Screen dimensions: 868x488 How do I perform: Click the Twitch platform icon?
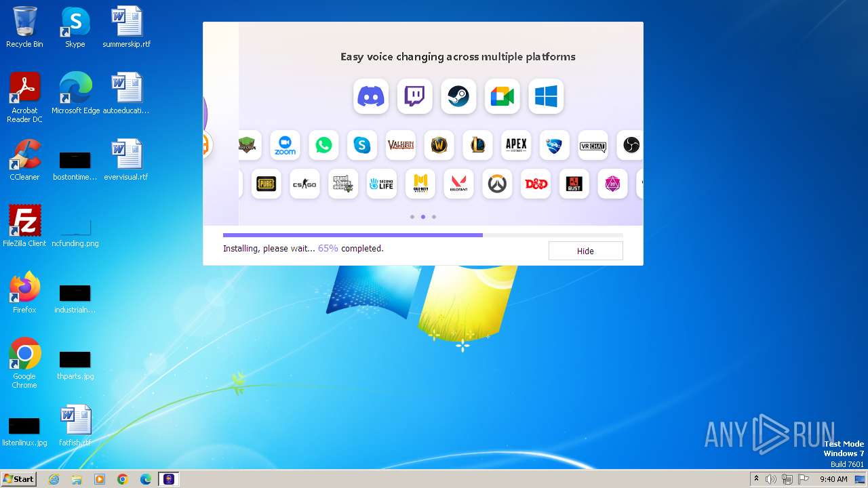(x=414, y=96)
